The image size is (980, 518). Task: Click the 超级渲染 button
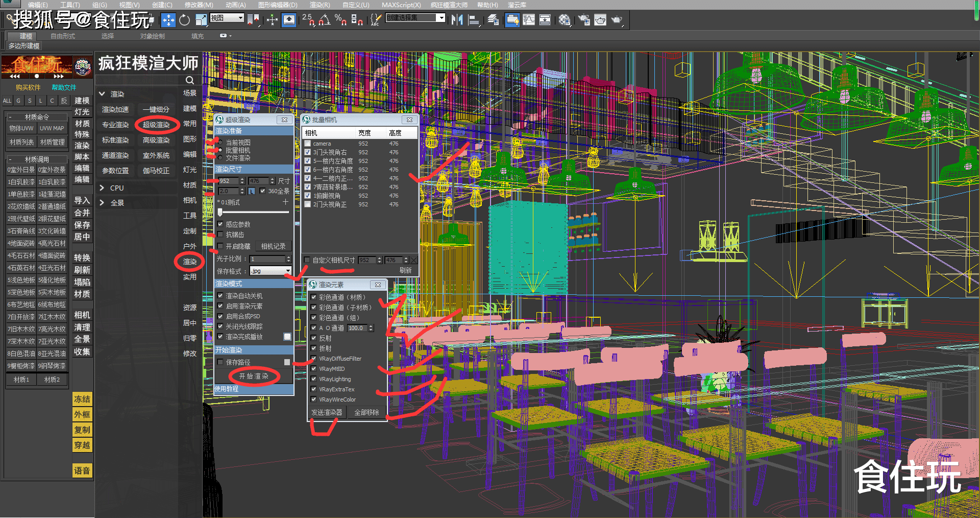coord(156,125)
